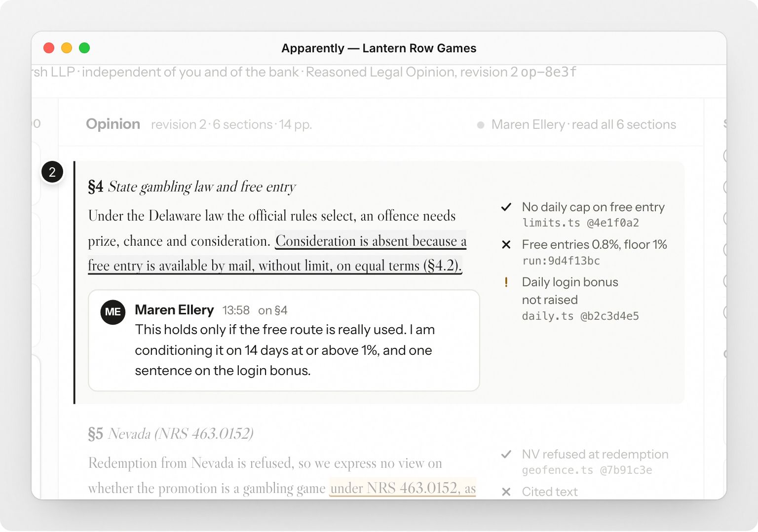Open run reference run:9d4f13bc
The width and height of the screenshot is (758, 532).
[561, 261]
